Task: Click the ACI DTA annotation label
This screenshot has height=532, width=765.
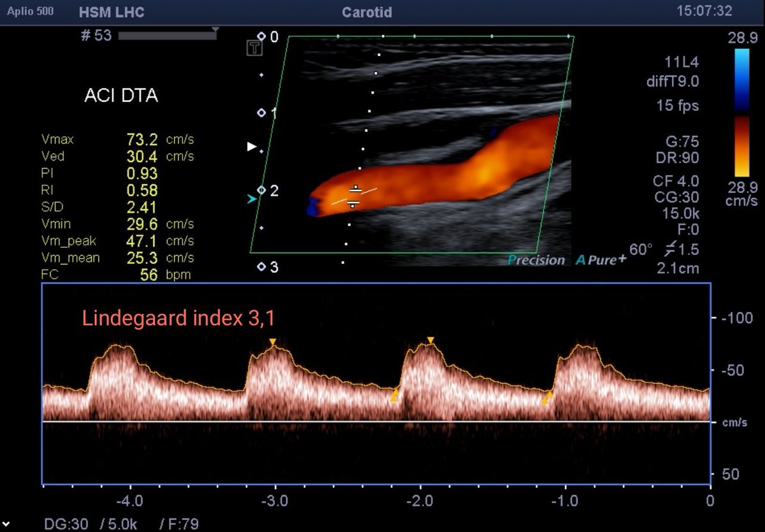Action: click(x=121, y=96)
